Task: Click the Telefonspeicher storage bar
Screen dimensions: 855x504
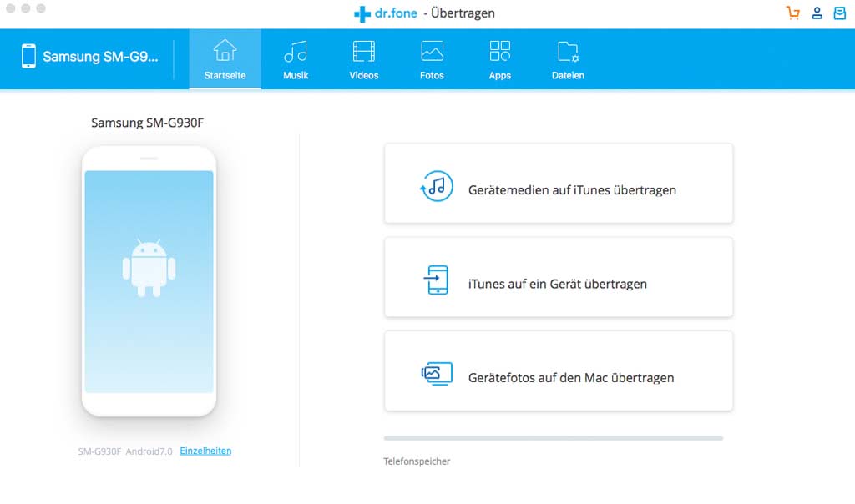Action: pyautogui.click(x=553, y=437)
